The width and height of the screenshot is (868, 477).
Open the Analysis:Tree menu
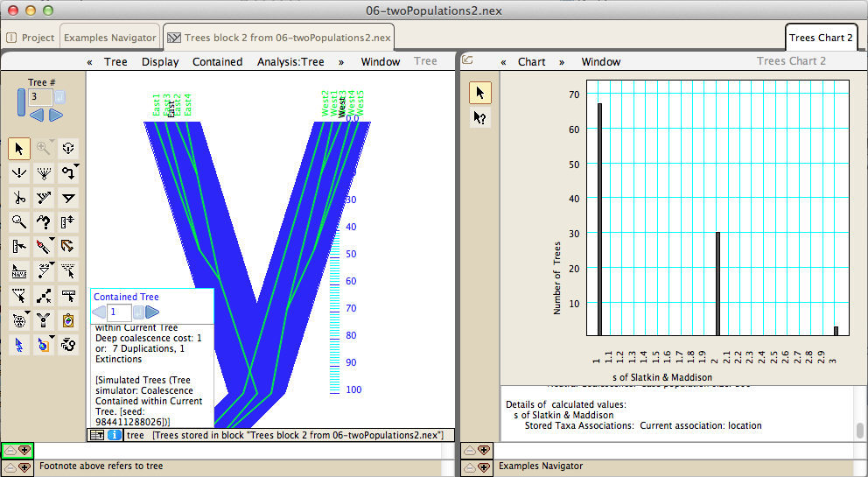(290, 61)
